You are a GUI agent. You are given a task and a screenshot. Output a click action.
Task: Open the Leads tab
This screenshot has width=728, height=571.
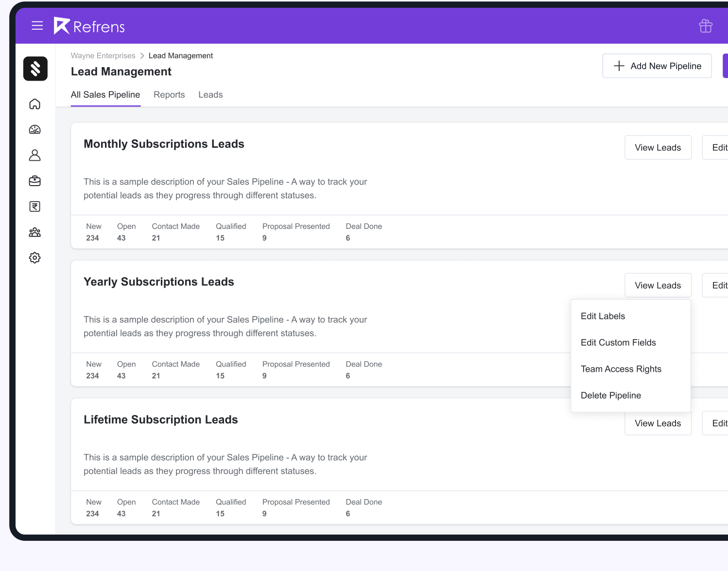pos(210,94)
